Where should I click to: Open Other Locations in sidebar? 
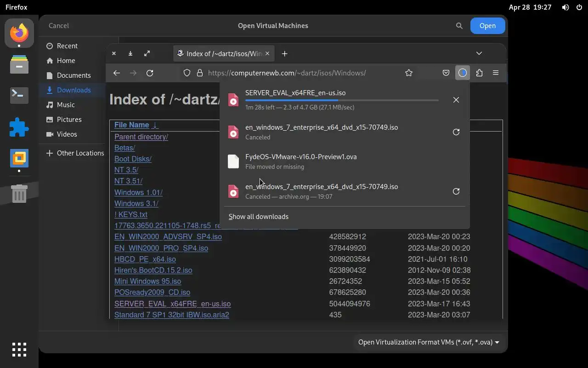[76, 153]
